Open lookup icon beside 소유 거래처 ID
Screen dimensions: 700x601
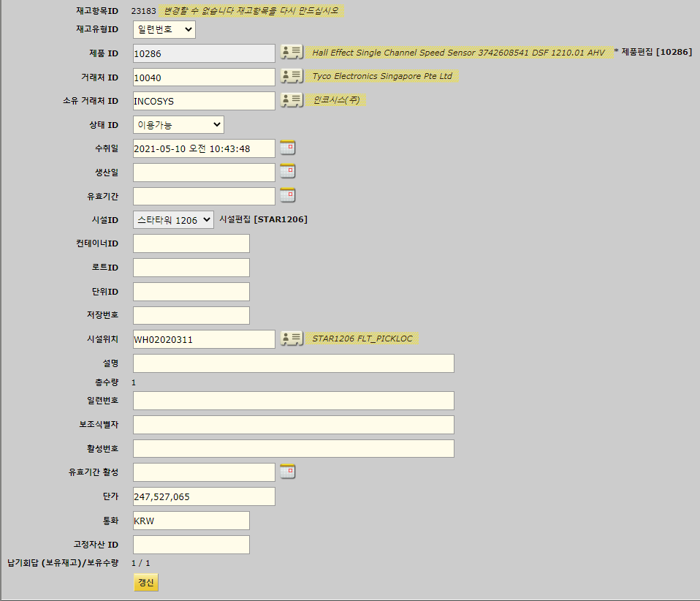click(292, 100)
